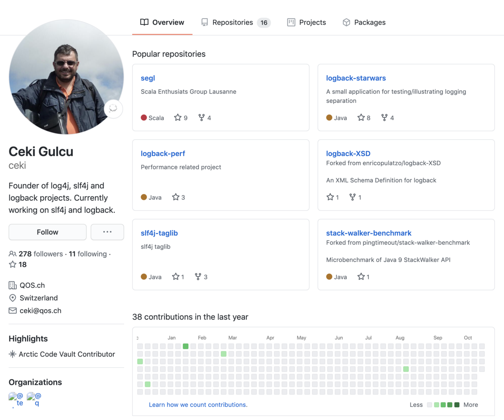Viewport: 504px width, 420px height.
Task: Click Ceki Gulcu's profile avatar photo
Action: (x=66, y=76)
